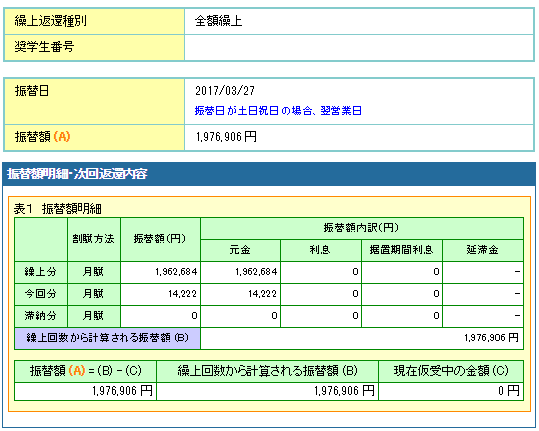Select the 今回分 row header
This screenshot has height=431, width=539.
(41, 294)
